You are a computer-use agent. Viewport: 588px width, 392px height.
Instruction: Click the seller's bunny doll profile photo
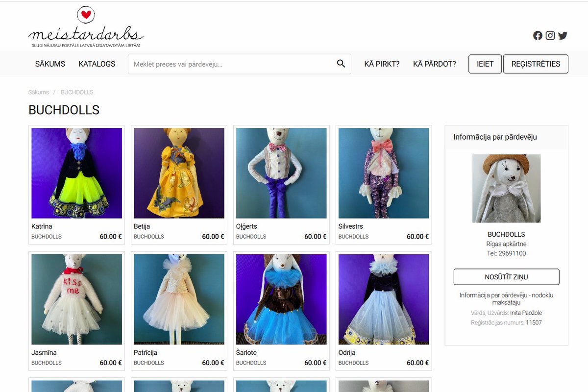(x=506, y=189)
